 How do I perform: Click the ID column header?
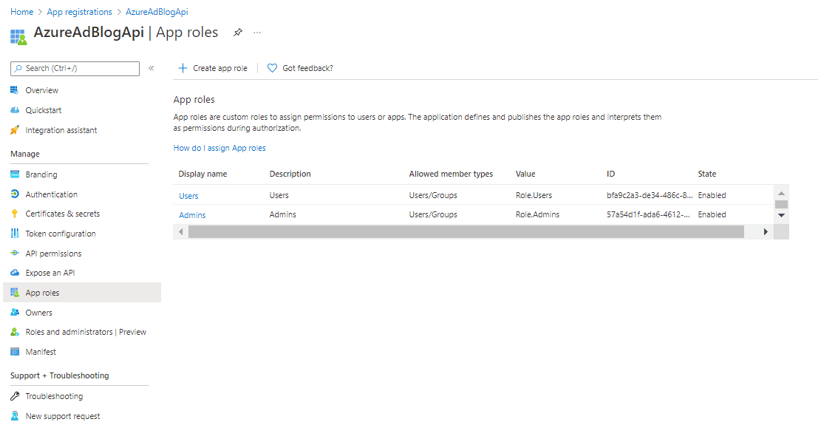pyautogui.click(x=610, y=174)
